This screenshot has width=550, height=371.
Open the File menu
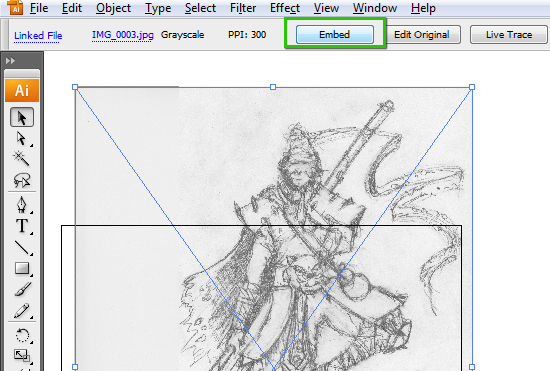click(39, 8)
